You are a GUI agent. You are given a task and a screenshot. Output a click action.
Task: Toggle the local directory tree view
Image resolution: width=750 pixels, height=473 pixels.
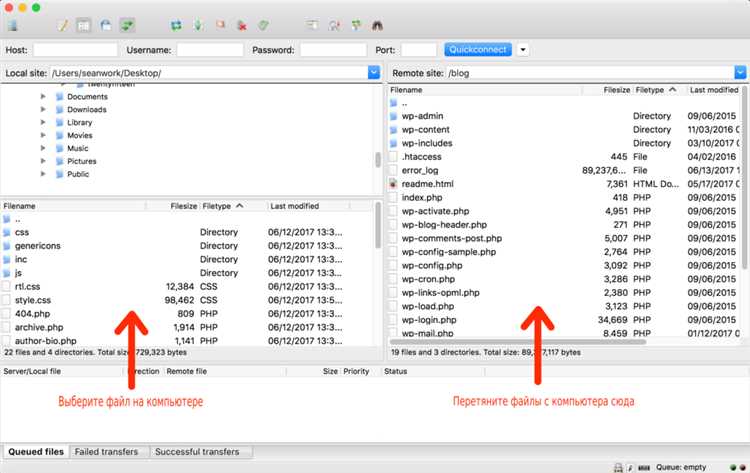point(84,25)
